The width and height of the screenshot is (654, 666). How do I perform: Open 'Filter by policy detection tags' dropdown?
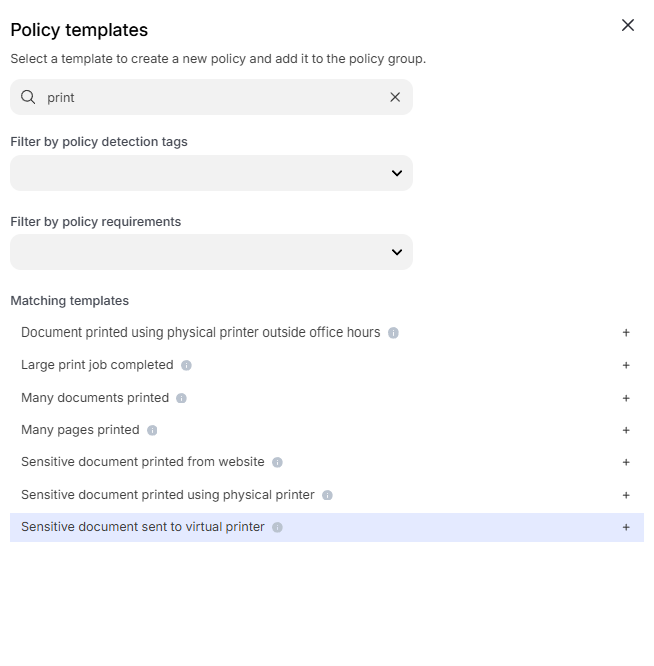point(211,173)
